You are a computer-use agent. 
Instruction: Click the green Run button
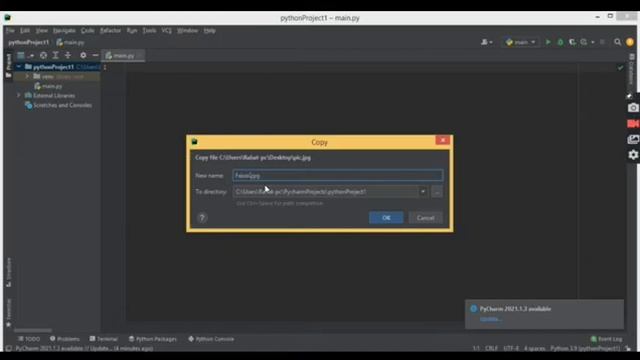point(548,42)
